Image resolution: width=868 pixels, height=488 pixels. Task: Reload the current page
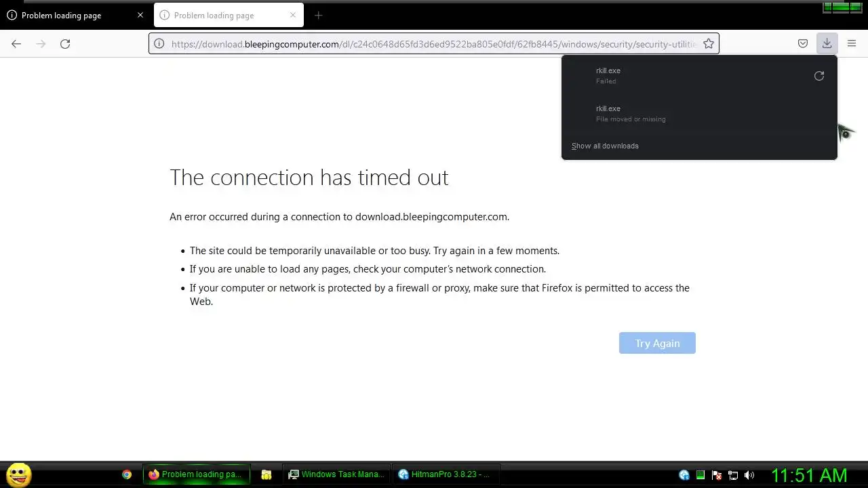(x=65, y=44)
